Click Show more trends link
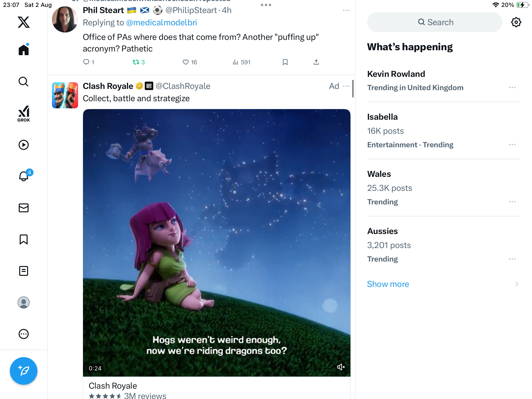This screenshot has height=399, width=532. tap(388, 284)
